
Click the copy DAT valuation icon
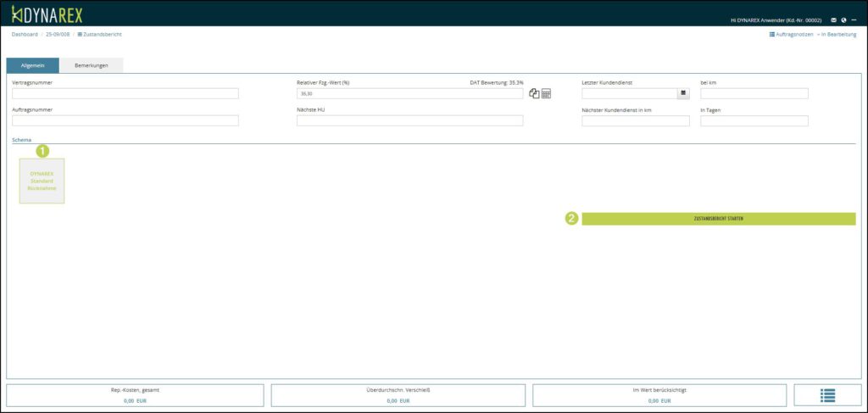[534, 93]
